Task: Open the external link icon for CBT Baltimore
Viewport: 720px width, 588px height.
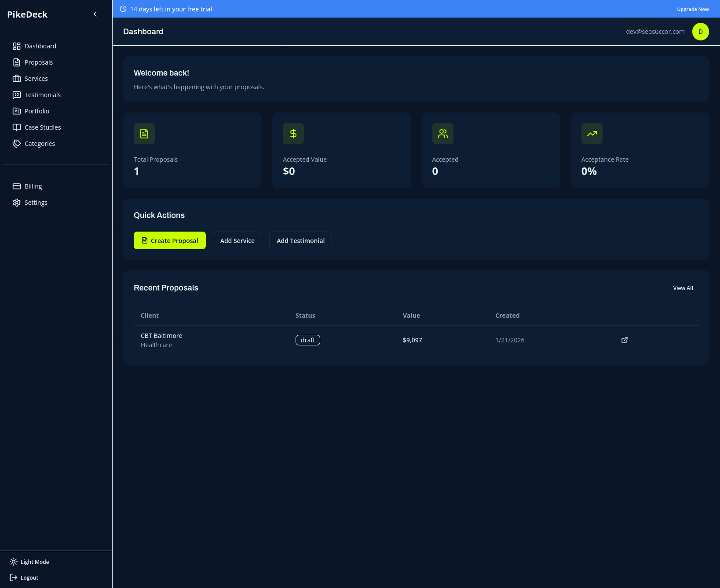Action: pos(624,340)
